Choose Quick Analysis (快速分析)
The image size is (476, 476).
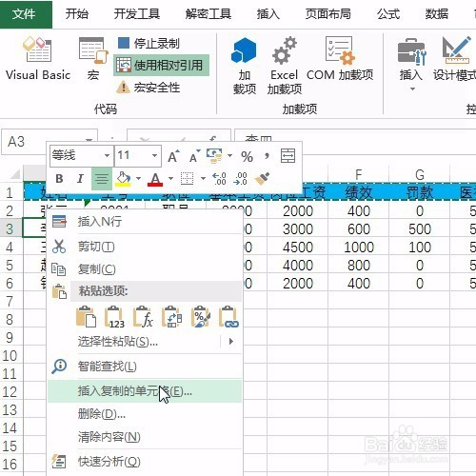tap(145, 462)
